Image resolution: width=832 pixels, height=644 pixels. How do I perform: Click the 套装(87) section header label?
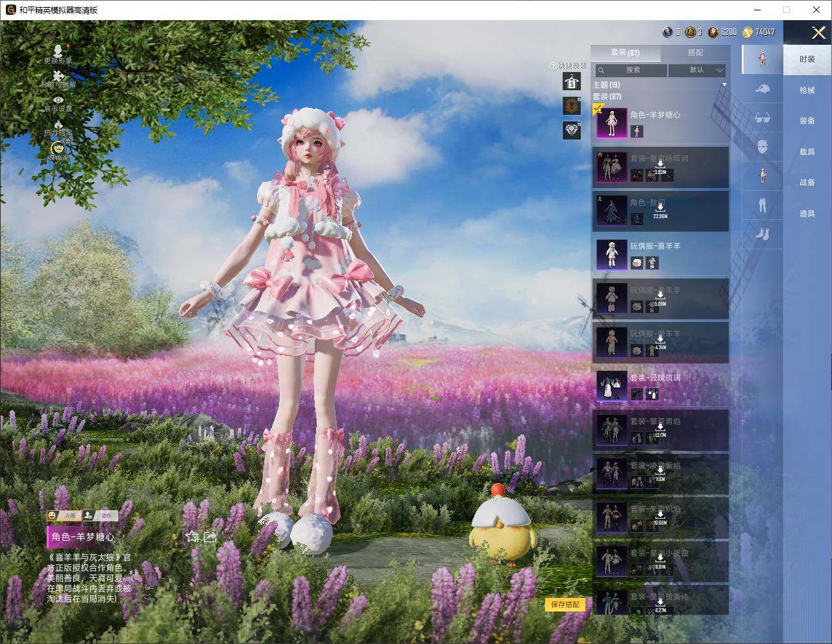click(607, 97)
